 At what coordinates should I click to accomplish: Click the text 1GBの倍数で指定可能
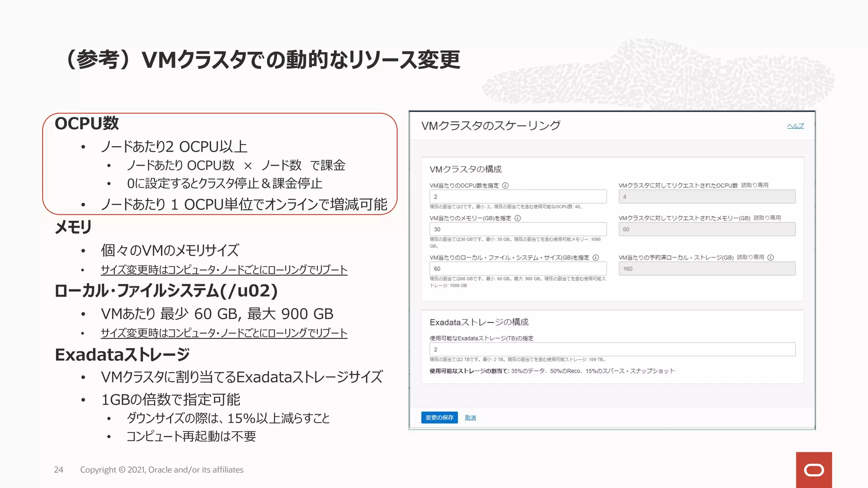[x=170, y=399]
